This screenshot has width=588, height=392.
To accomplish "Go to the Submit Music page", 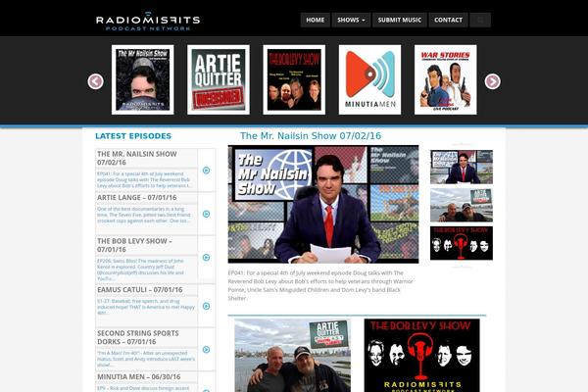I will point(400,20).
